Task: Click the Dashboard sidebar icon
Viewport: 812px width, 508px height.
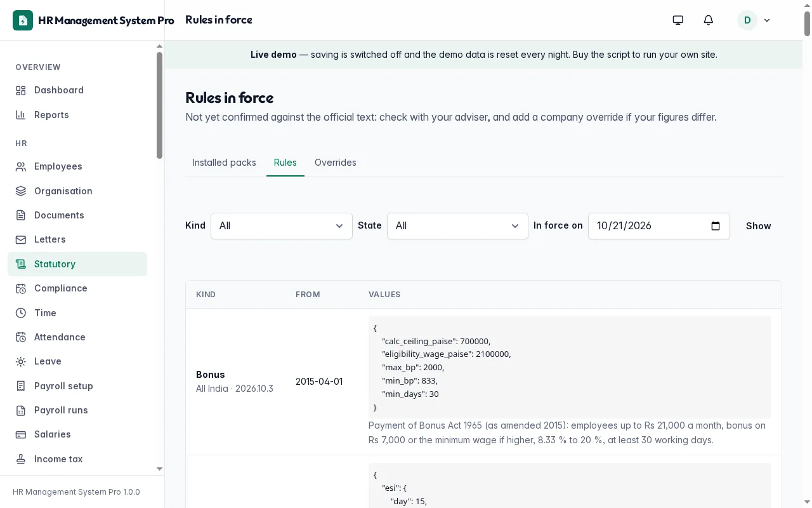Action: [x=21, y=90]
